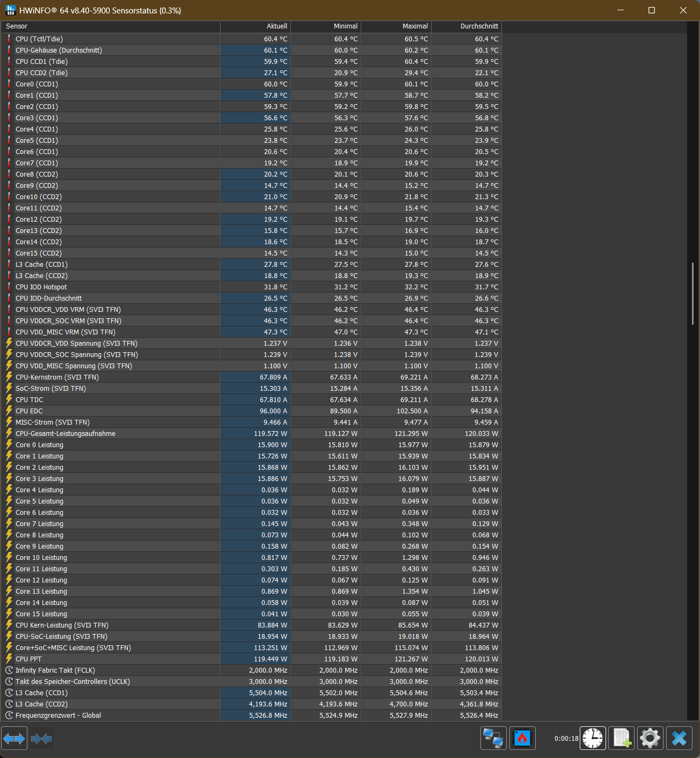
Task: Select CPU VDDCR_SOC Spannung (SVI3 TFN) row
Action: (x=252, y=355)
